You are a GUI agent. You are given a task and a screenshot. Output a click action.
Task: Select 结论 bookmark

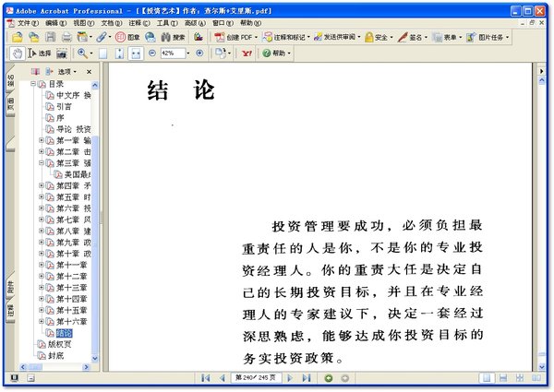click(64, 333)
